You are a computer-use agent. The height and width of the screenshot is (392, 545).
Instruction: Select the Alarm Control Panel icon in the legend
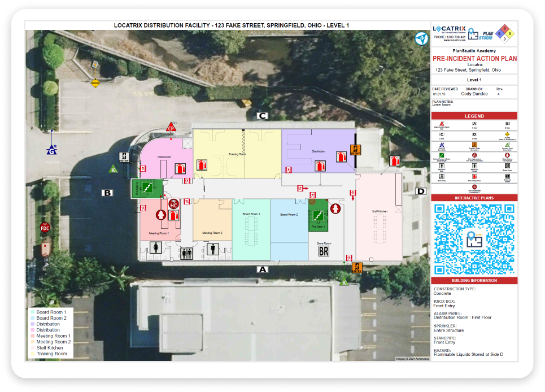tap(441, 124)
